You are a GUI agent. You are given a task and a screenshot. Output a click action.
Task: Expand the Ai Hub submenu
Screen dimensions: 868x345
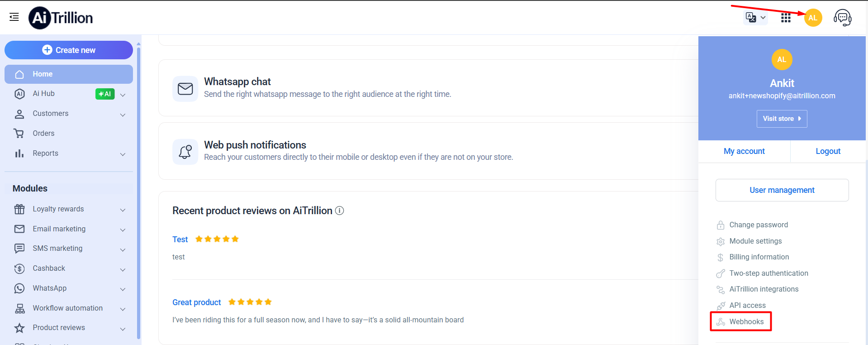coord(123,95)
